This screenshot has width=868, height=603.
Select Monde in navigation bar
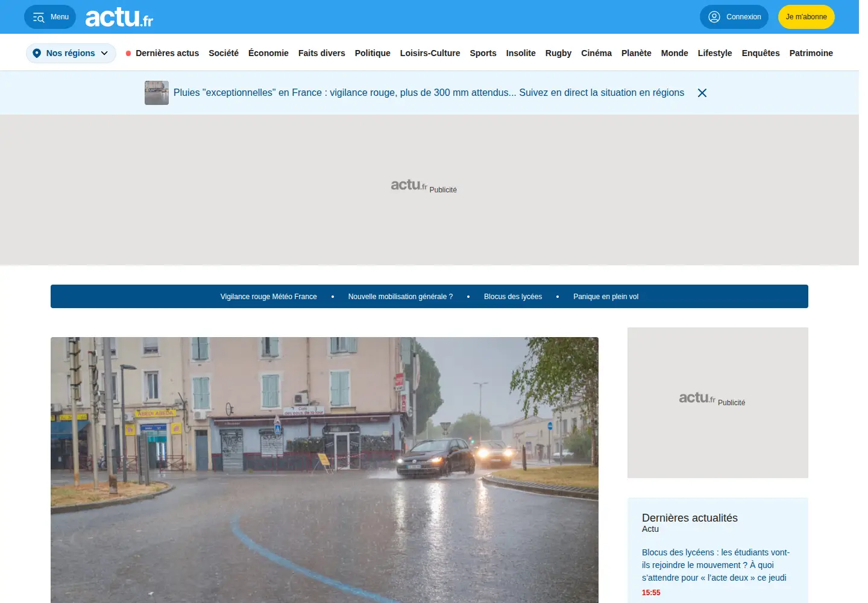click(675, 53)
